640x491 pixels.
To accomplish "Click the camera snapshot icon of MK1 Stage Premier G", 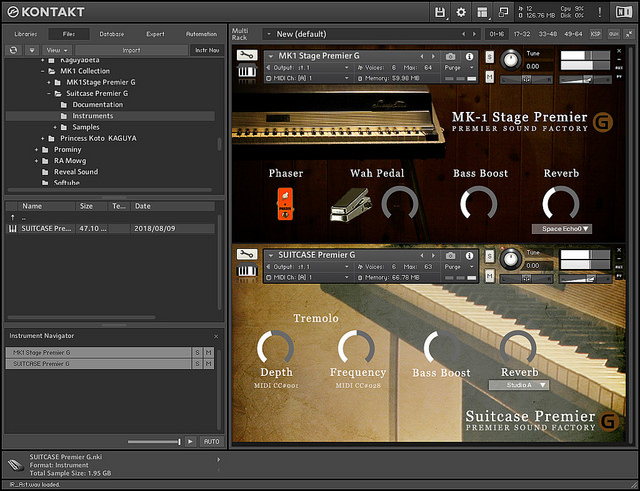I will pos(450,56).
